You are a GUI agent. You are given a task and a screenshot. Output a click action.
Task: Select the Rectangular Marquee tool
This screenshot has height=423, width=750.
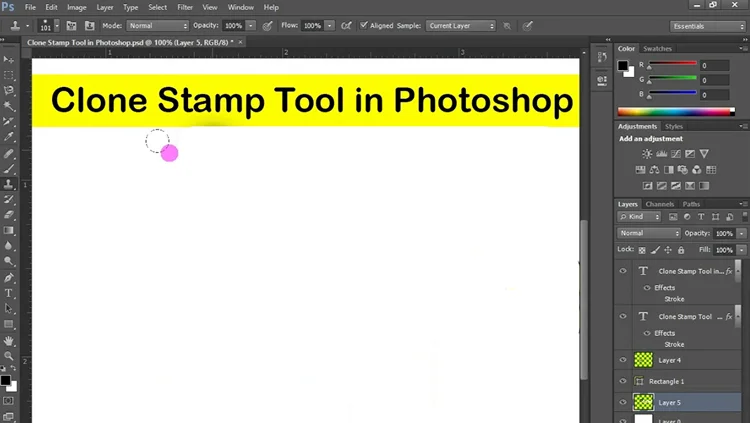(x=9, y=75)
